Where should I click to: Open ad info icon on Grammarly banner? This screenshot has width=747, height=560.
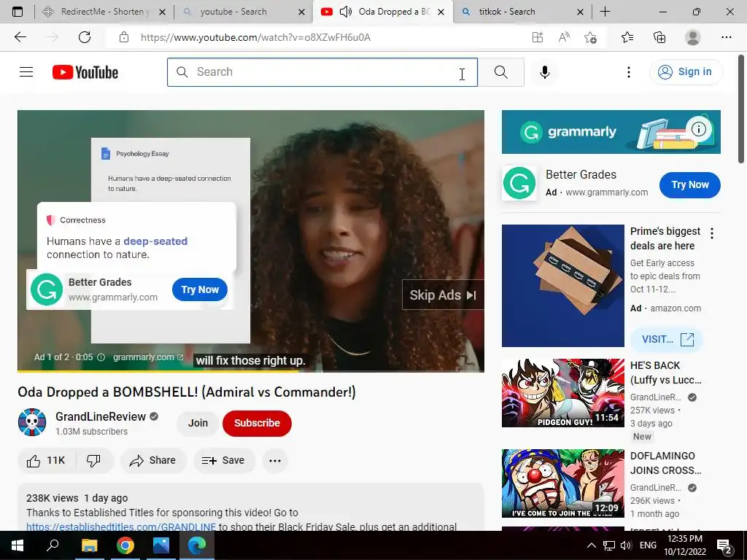coord(698,128)
